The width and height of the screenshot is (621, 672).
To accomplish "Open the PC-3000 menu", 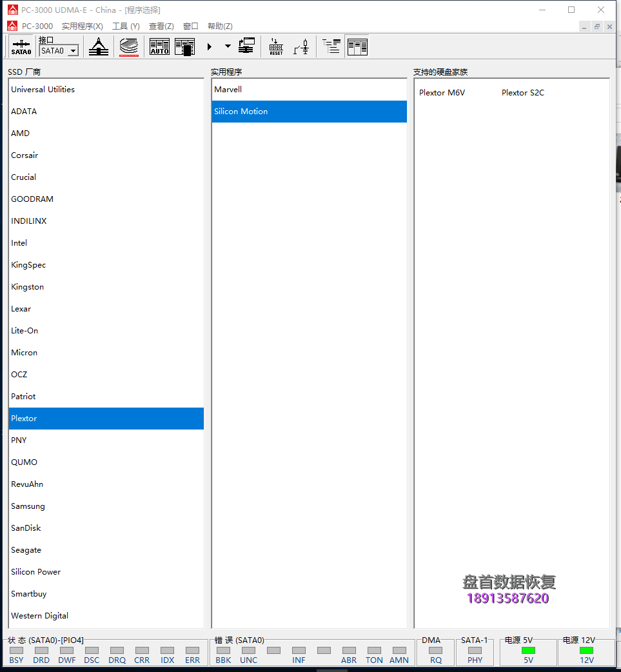I will pyautogui.click(x=37, y=26).
